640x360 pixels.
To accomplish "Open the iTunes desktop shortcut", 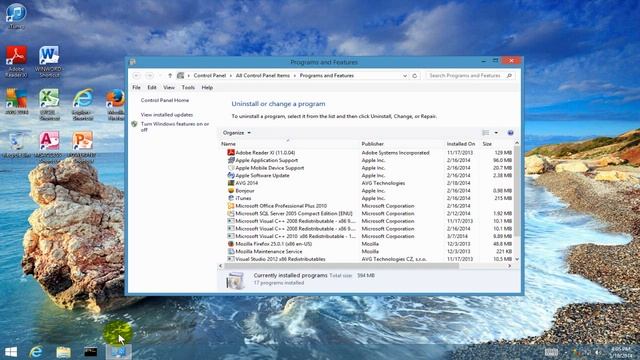I will click(16, 16).
